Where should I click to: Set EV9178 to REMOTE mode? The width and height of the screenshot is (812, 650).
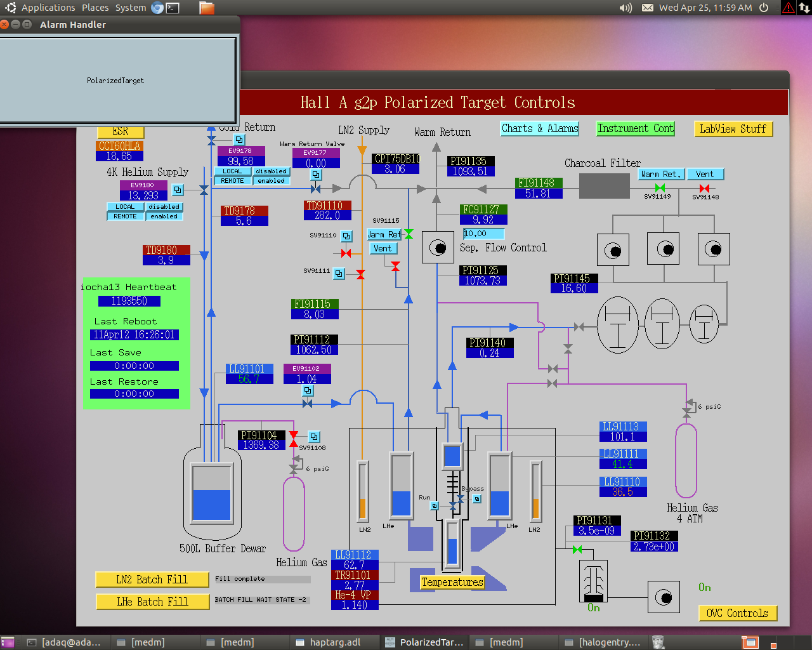click(232, 181)
